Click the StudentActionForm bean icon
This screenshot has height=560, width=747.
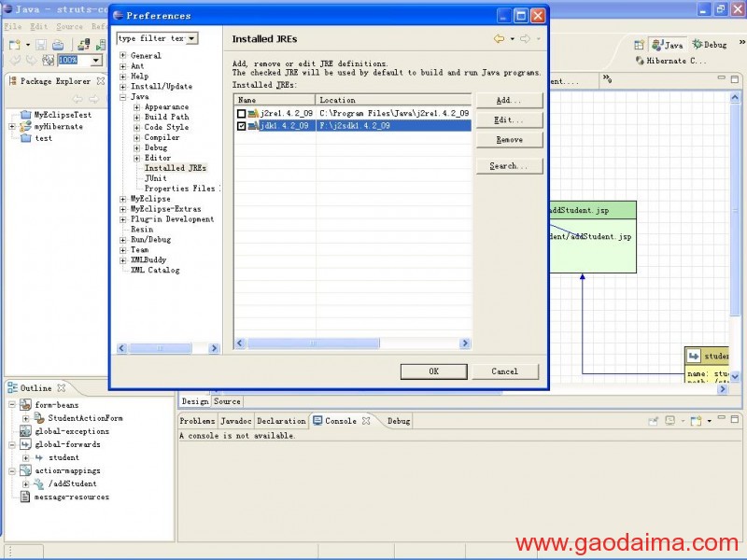click(x=39, y=417)
